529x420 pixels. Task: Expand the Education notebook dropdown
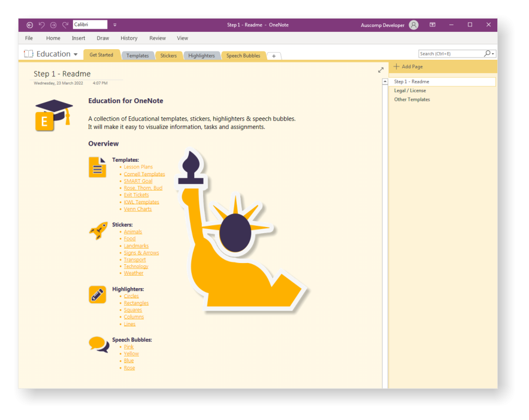(75, 55)
